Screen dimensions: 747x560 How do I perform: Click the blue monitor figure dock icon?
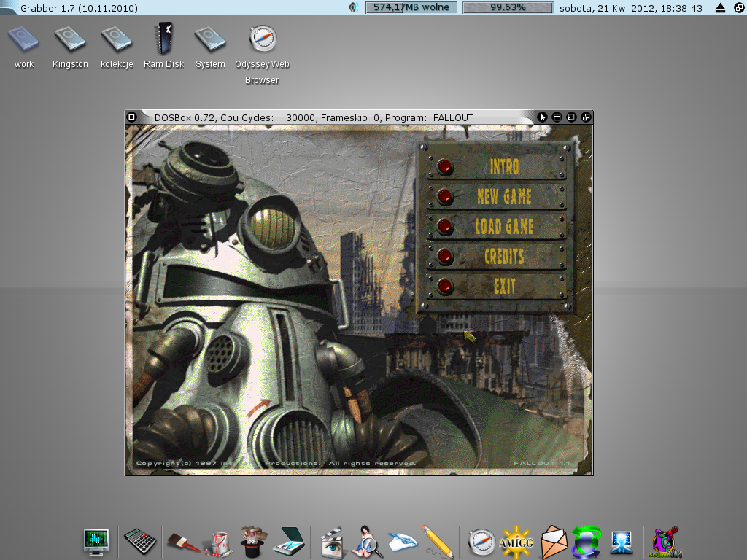pyautogui.click(x=622, y=542)
